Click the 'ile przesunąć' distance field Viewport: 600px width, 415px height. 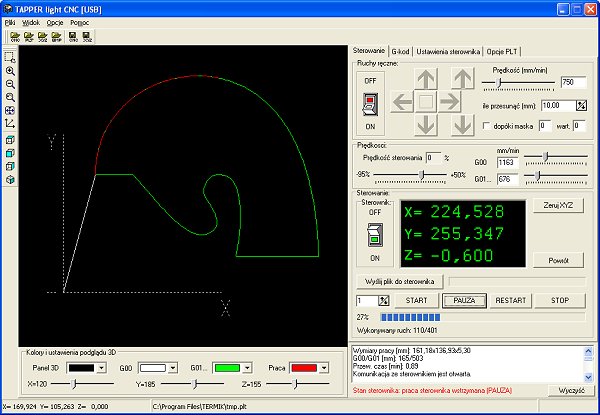[x=558, y=106]
